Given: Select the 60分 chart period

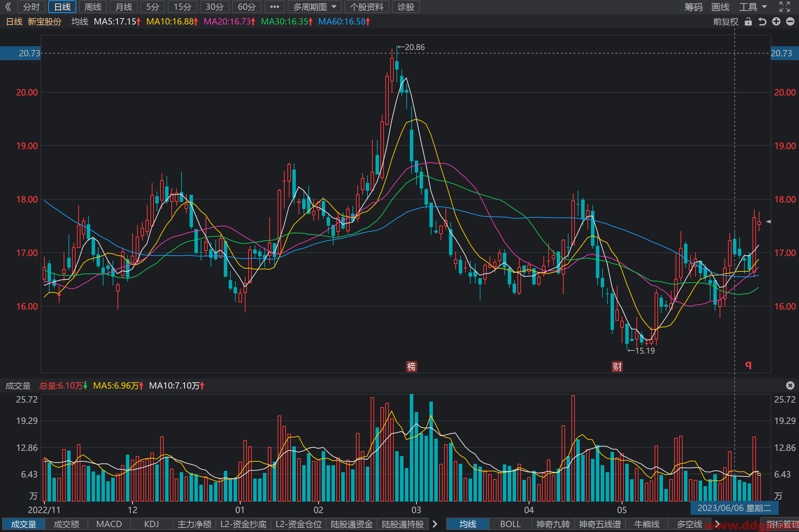Looking at the screenshot, I should click(x=247, y=7).
